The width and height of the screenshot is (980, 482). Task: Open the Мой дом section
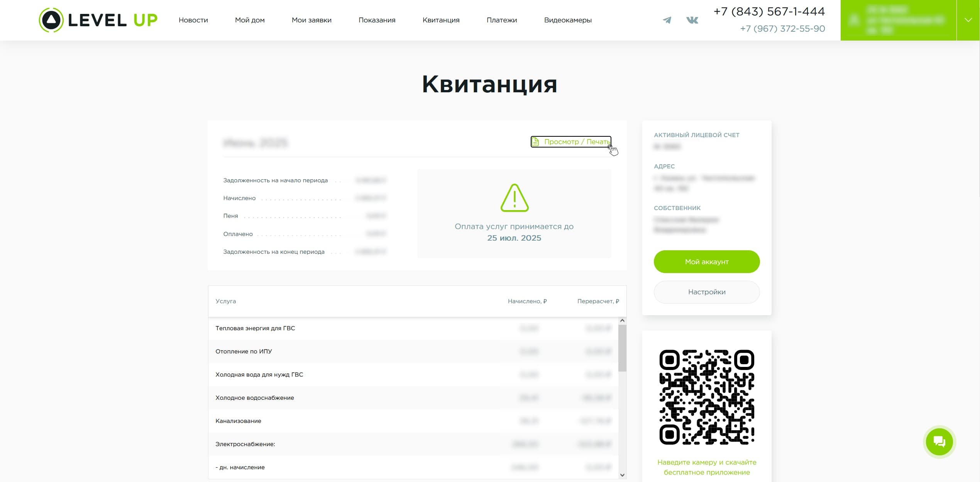tap(250, 20)
